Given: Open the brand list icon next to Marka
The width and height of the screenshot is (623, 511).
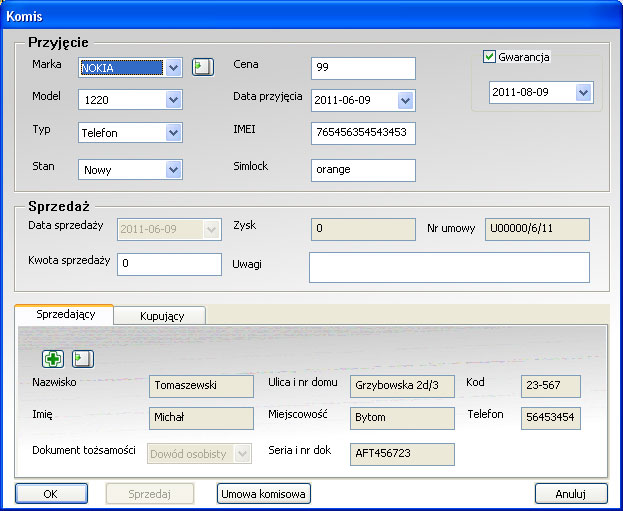Looking at the screenshot, I should coord(203,67).
